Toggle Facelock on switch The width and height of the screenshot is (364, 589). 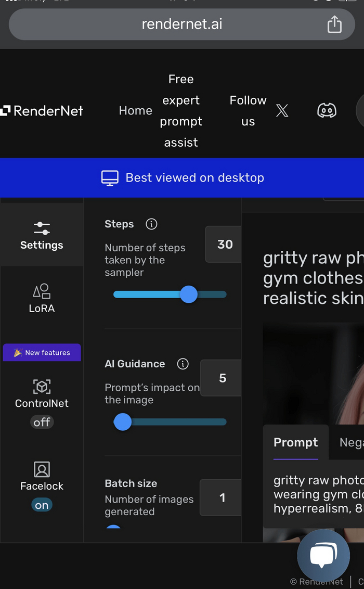pos(42,505)
